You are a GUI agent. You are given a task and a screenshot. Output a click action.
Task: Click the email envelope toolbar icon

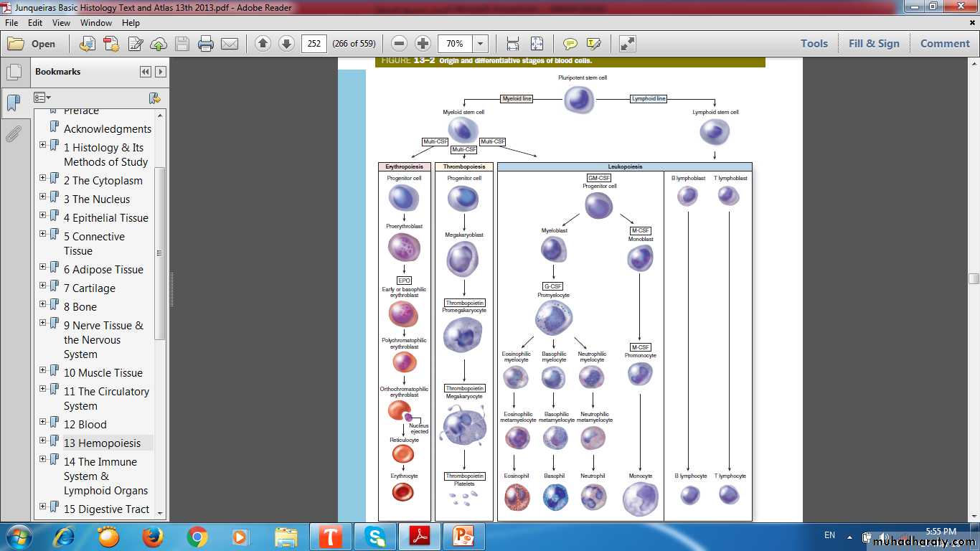pos(230,44)
